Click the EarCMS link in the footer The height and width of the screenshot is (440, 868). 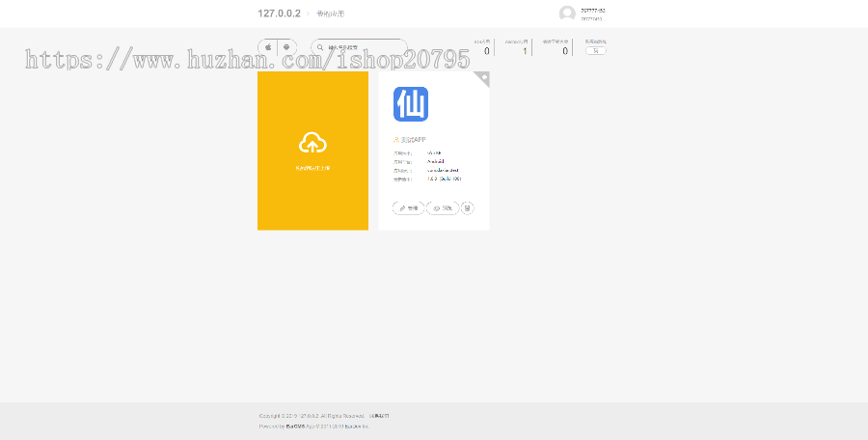(x=295, y=426)
